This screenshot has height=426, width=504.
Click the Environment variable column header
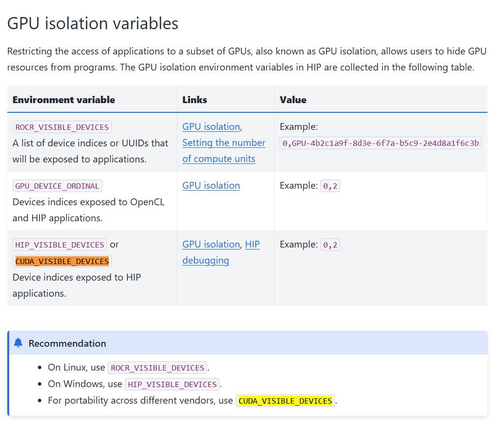(x=64, y=100)
